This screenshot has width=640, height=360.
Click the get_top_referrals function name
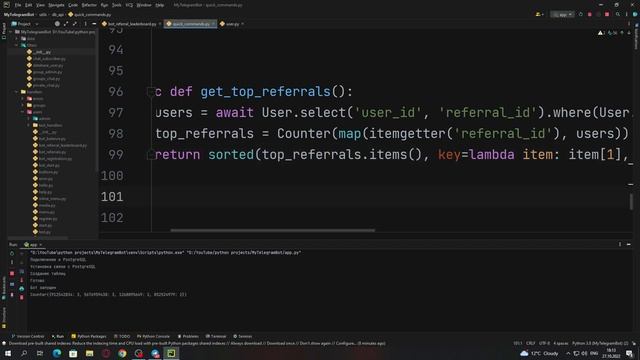click(265, 91)
